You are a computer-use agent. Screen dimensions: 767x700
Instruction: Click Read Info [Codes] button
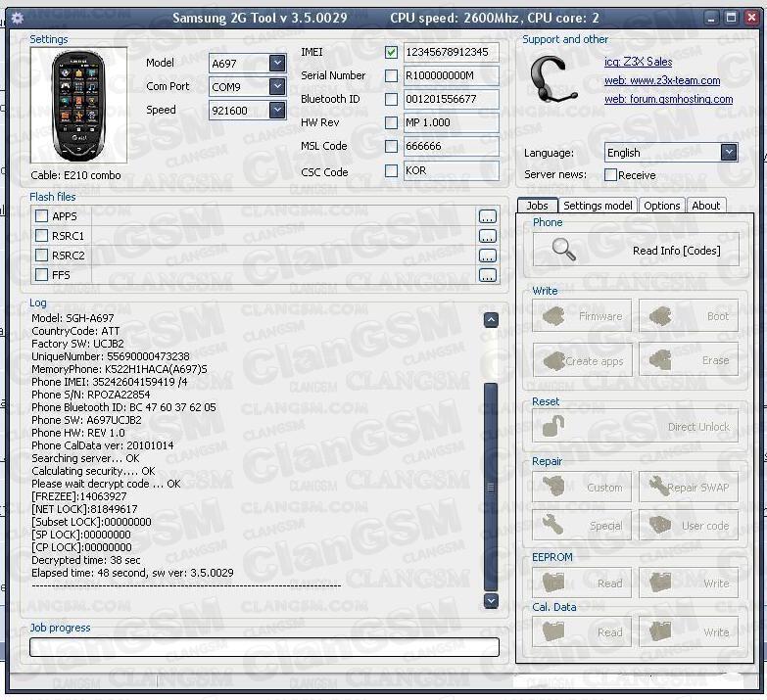coord(636,250)
